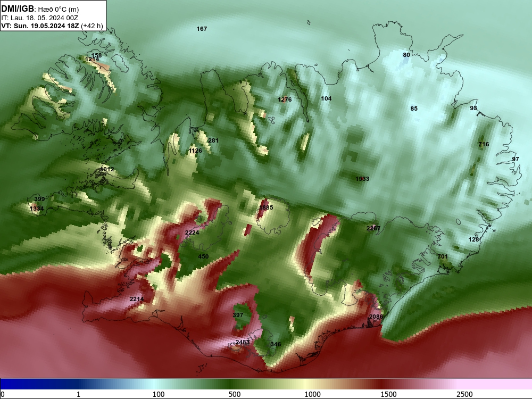Screen dimensions: 532x399
Task: Click the value 2483 in the south
Action: coord(243,342)
